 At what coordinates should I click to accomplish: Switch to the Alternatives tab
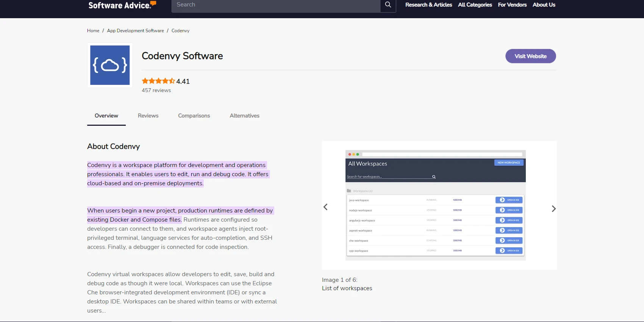(244, 116)
